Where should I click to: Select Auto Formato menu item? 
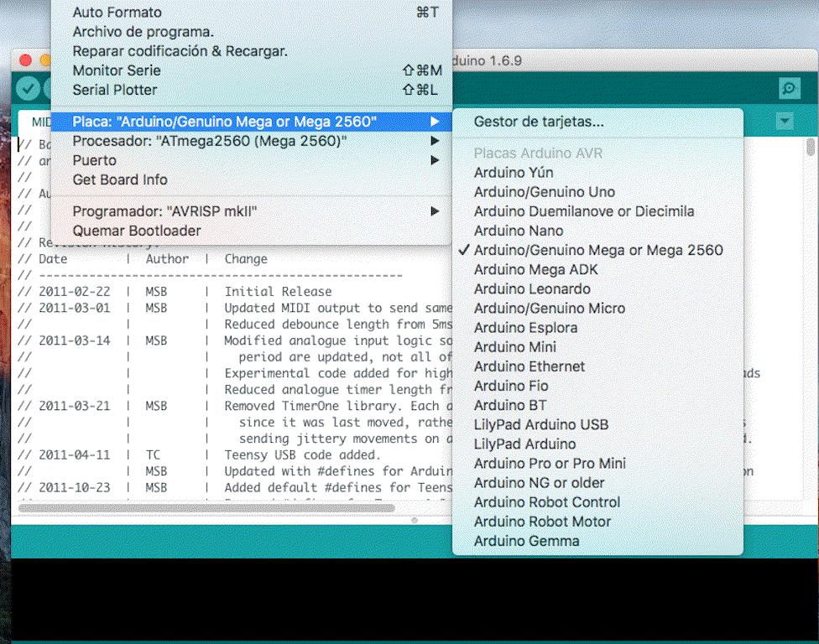(x=117, y=13)
